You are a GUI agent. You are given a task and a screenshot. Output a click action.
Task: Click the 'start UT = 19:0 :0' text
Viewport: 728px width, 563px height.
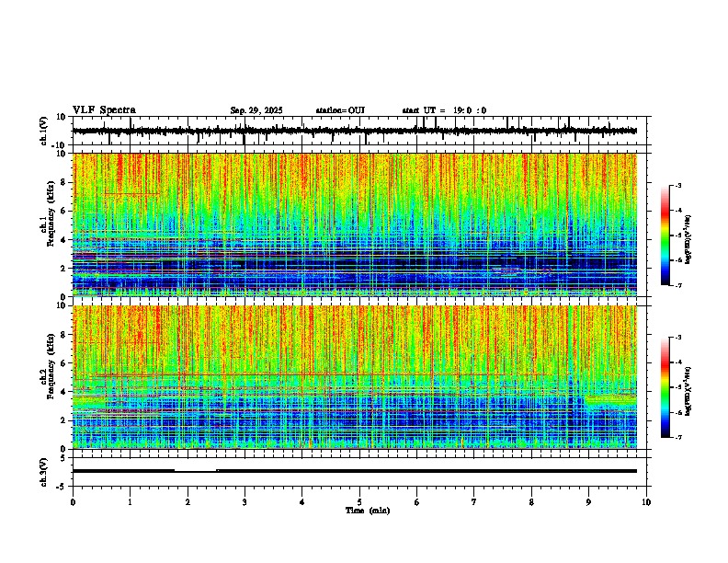pos(444,110)
